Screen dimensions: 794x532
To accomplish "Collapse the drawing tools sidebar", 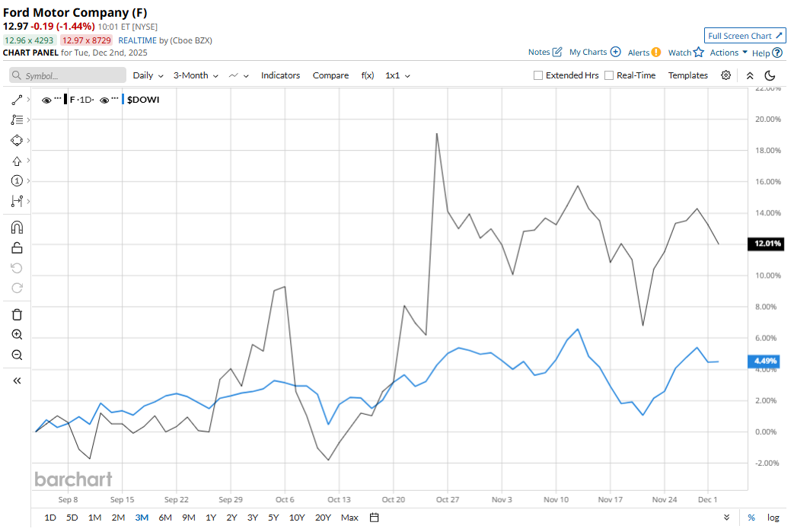I will coord(17,381).
